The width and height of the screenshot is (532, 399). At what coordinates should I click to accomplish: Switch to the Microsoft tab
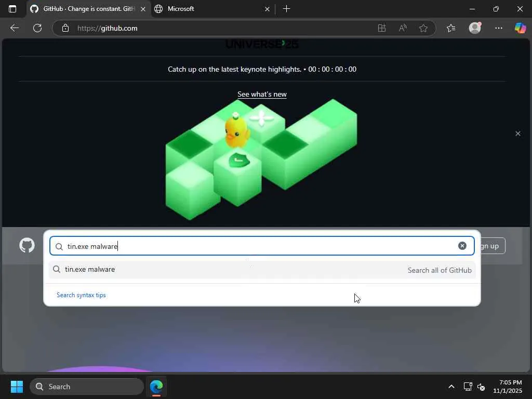tap(212, 9)
